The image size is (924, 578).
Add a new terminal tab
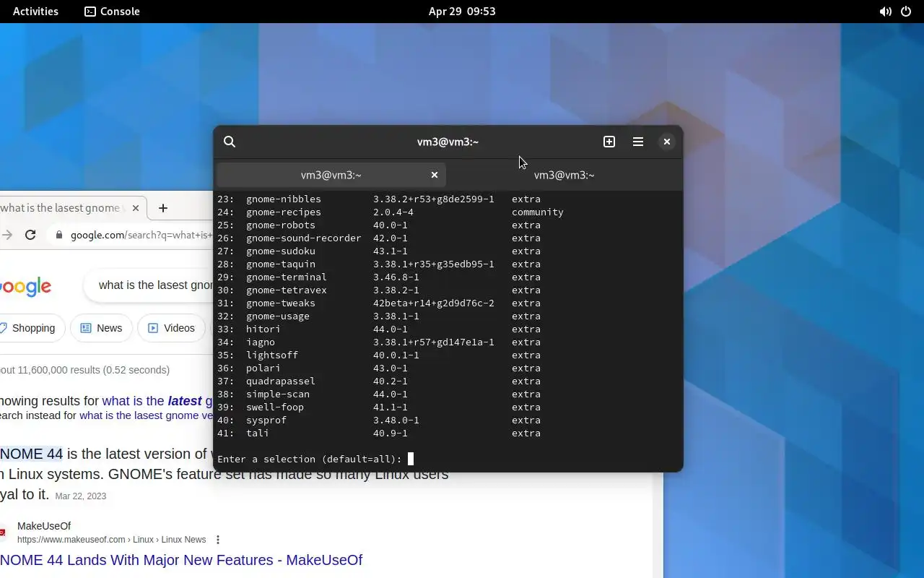(609, 142)
